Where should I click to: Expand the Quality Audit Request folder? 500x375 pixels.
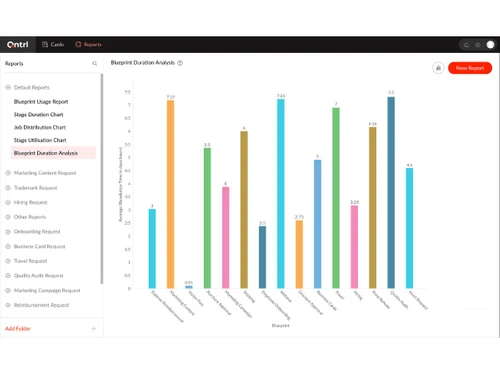click(8, 276)
